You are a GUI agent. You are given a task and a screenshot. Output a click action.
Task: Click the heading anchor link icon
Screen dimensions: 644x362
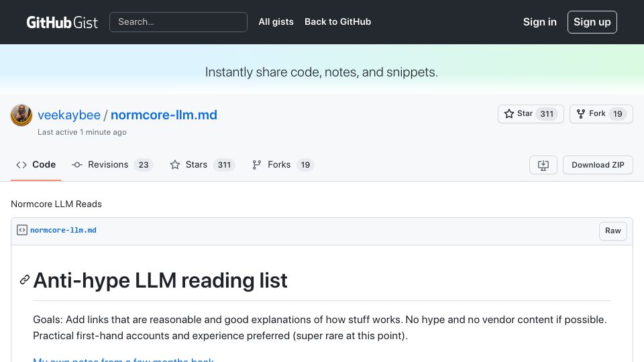click(x=25, y=280)
